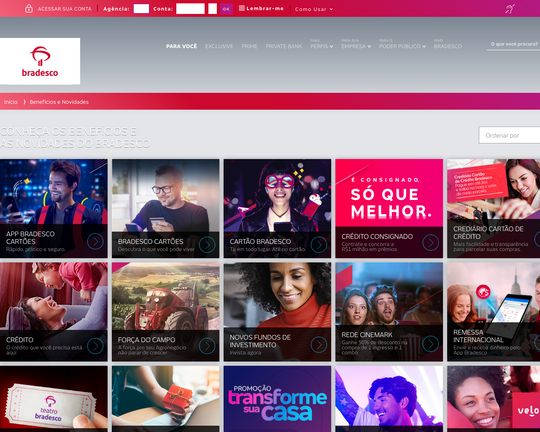Open the accessibility sign-language icon
Image resolution: width=540 pixels, height=432 pixels.
click(x=510, y=9)
